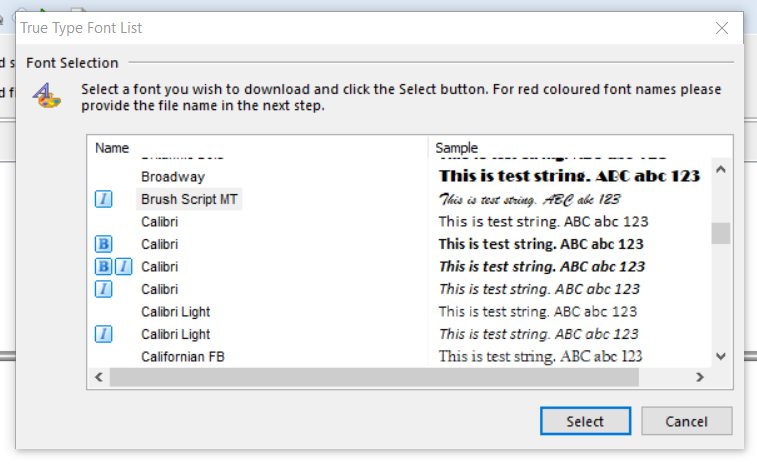Click the Broadway sample text

(x=568, y=177)
